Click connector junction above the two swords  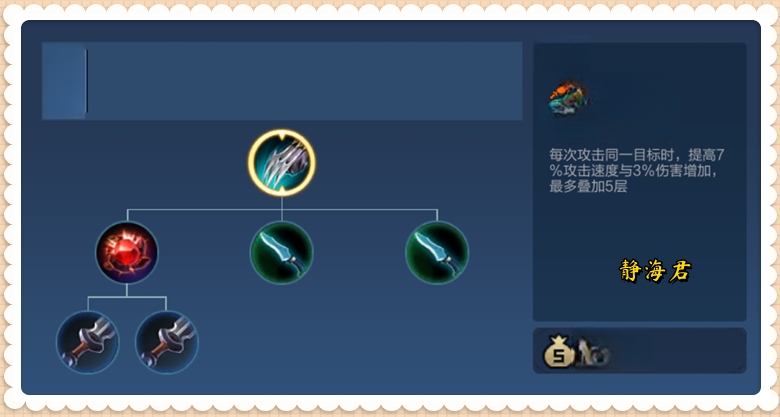click(127, 297)
